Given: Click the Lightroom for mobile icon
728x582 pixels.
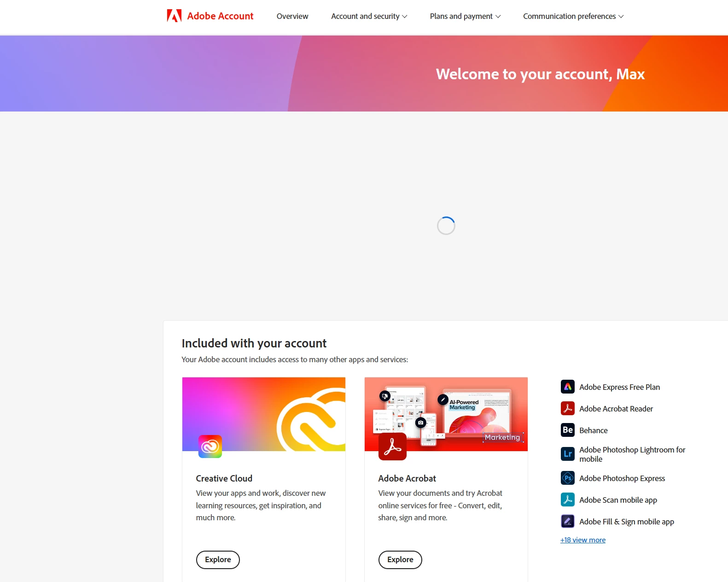Looking at the screenshot, I should click(x=567, y=454).
